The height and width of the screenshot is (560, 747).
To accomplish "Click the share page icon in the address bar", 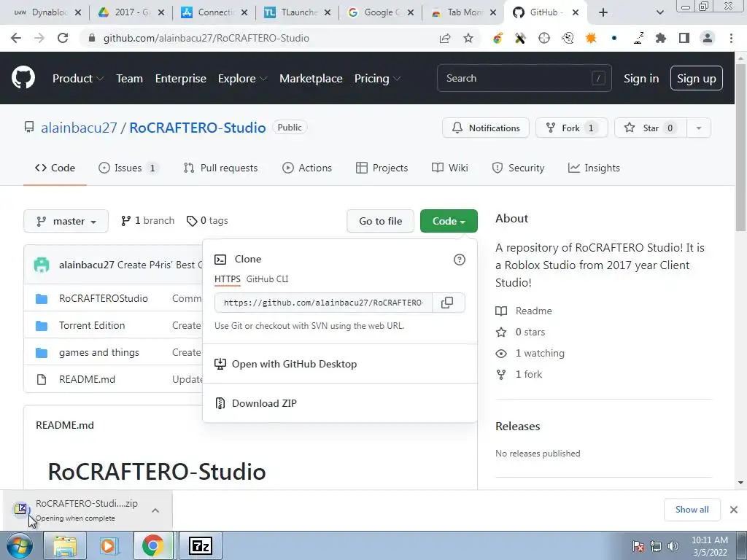I will coord(445,38).
